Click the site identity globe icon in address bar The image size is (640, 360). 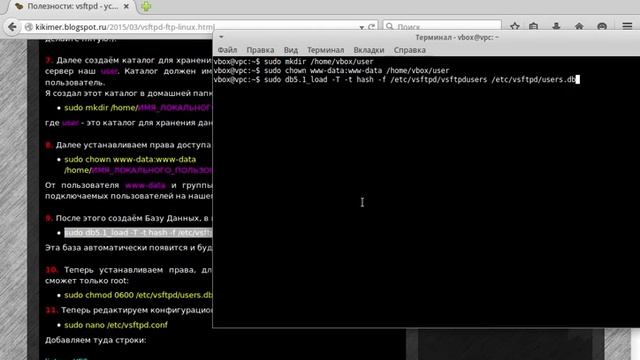29,27
